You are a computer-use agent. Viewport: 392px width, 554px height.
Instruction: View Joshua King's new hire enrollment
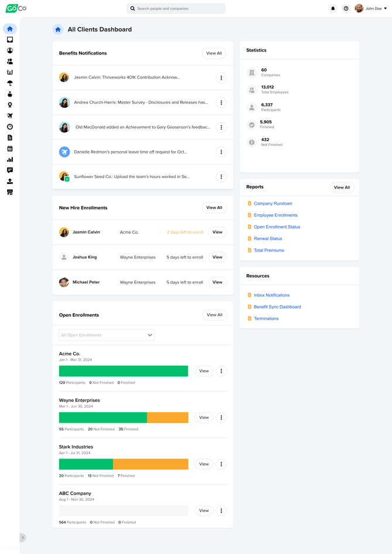pyautogui.click(x=217, y=257)
